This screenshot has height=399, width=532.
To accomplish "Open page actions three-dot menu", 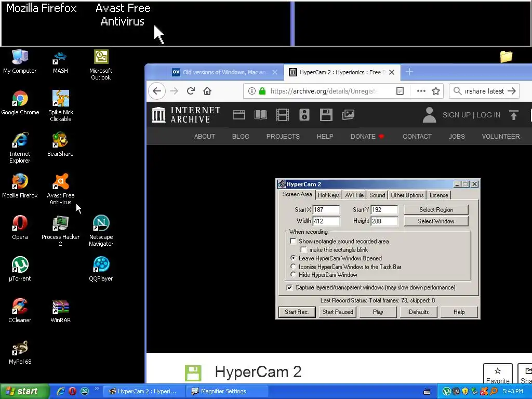I will click(x=421, y=91).
